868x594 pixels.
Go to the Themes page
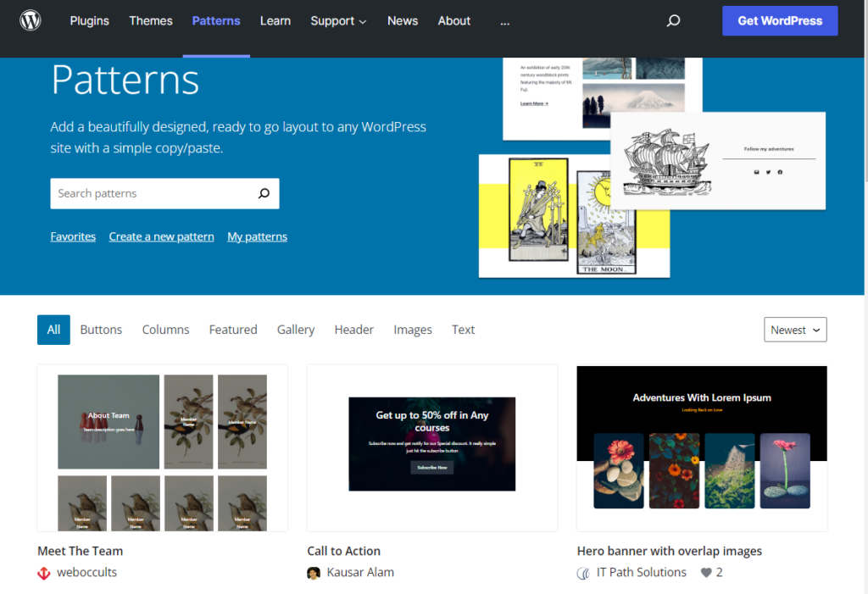coord(151,20)
